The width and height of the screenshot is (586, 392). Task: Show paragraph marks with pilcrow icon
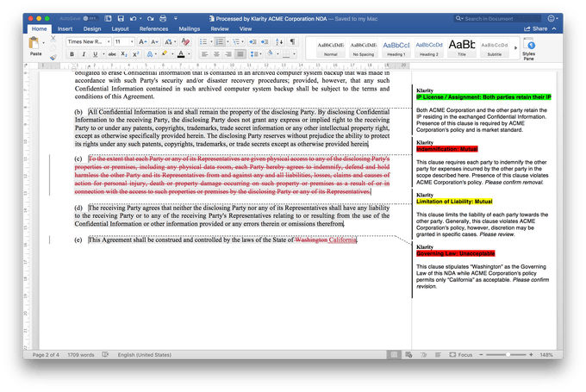[x=292, y=41]
